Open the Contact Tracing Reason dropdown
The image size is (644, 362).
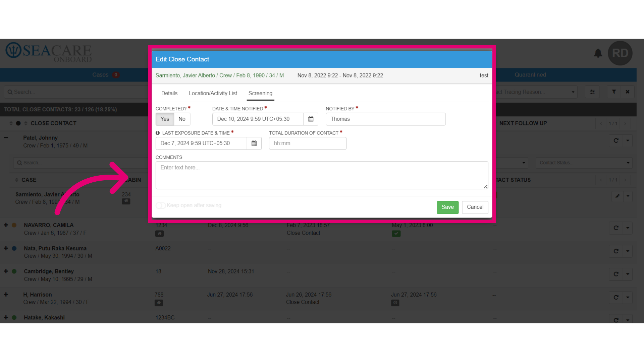(x=536, y=92)
